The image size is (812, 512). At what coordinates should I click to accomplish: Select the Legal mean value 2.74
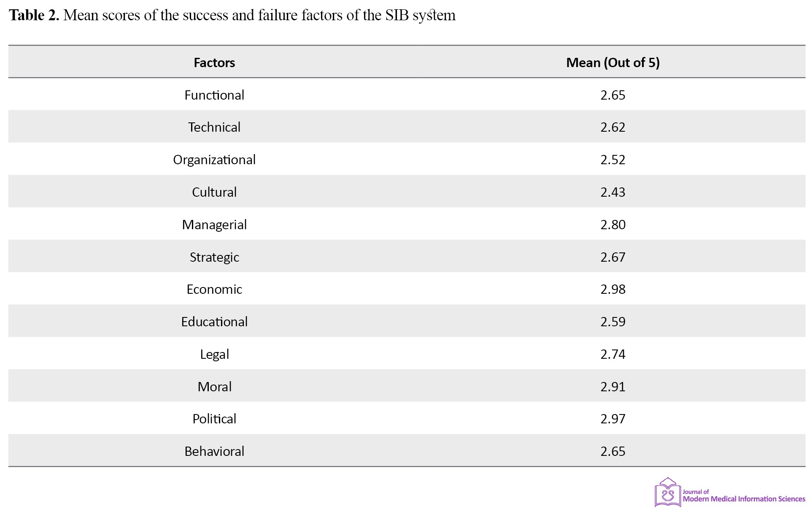613,354
